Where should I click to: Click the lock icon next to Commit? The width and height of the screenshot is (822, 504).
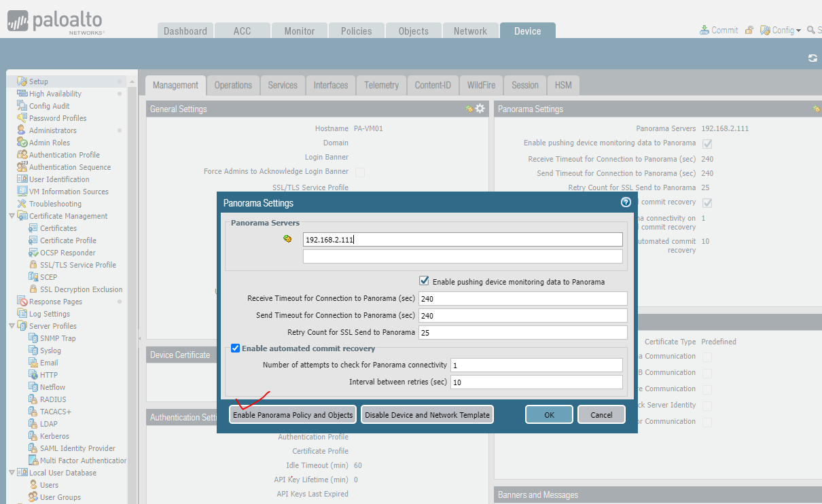(x=749, y=31)
